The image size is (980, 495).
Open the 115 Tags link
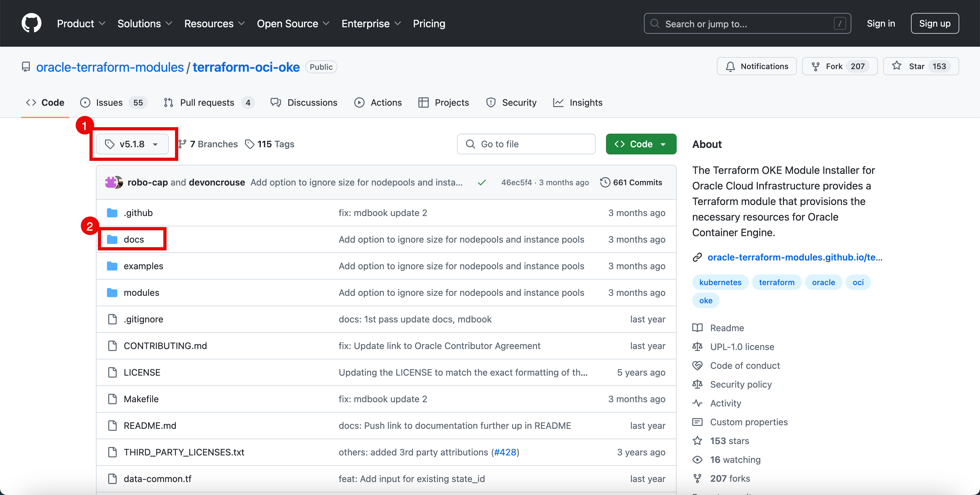pyautogui.click(x=270, y=144)
